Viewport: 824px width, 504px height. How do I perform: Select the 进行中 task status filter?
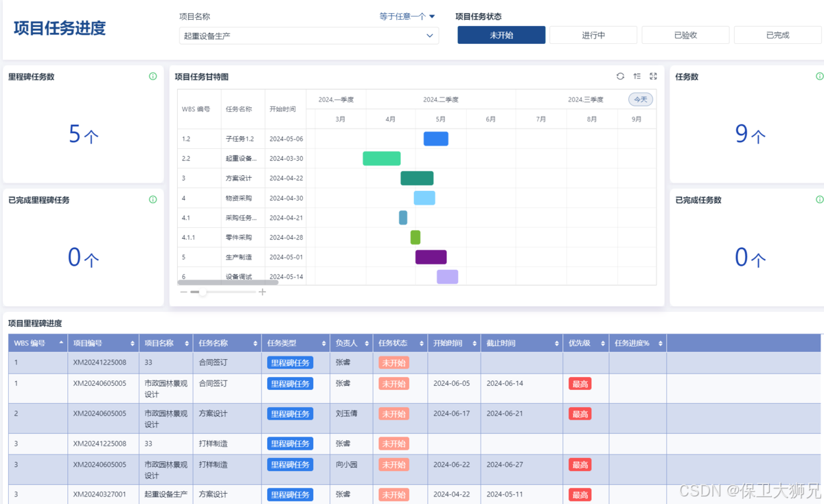(593, 35)
